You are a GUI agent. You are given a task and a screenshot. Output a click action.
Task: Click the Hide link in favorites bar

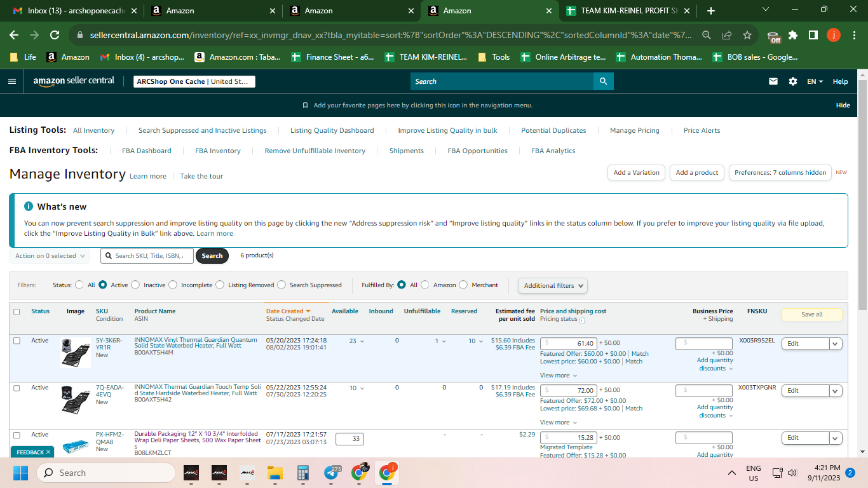(x=843, y=105)
